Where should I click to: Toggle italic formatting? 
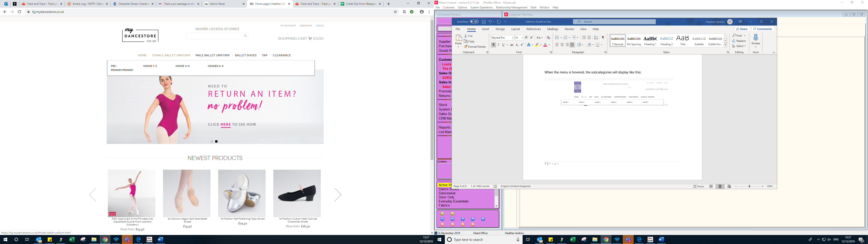point(498,45)
